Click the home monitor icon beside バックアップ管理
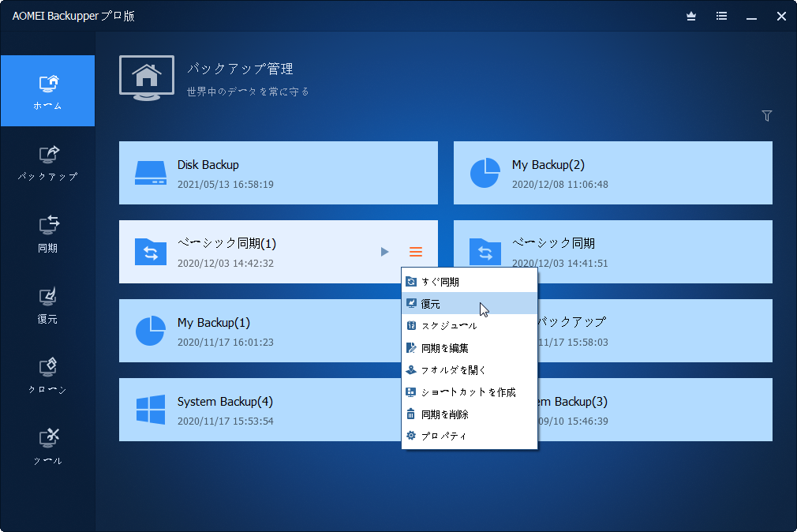This screenshot has height=532, width=797. tap(147, 78)
